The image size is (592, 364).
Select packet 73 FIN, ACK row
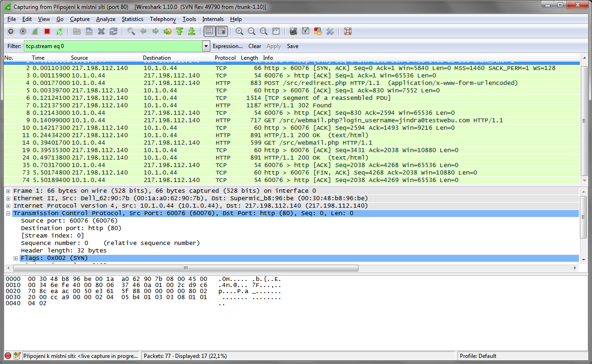pyautogui.click(x=291, y=173)
